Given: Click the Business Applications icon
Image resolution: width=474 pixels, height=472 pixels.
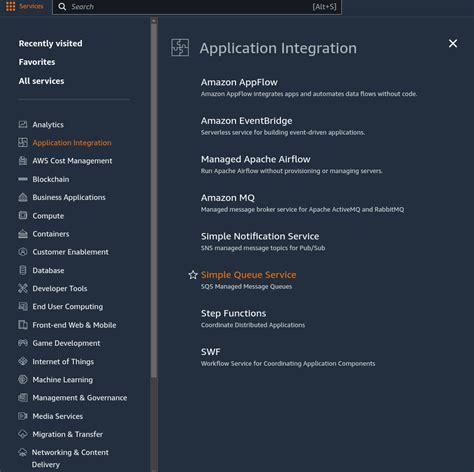Looking at the screenshot, I should pos(23,197).
